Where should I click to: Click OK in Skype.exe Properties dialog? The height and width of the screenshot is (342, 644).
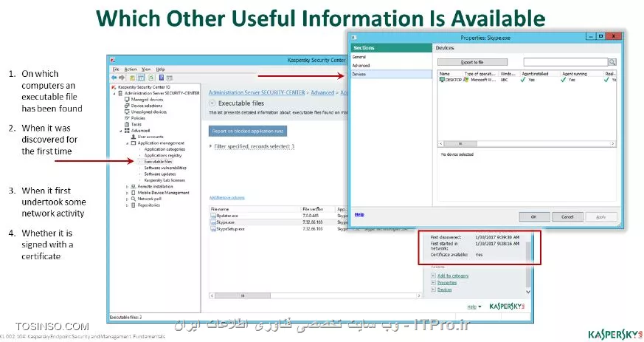tap(534, 216)
